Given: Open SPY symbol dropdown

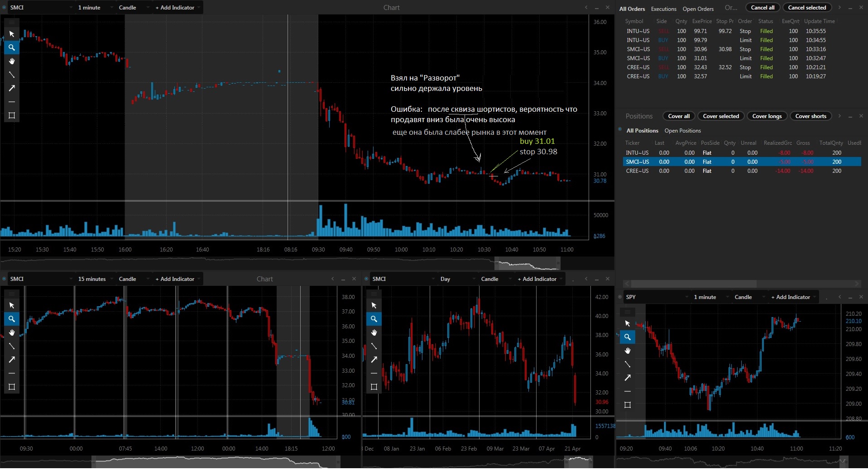Looking at the screenshot, I should click(657, 297).
